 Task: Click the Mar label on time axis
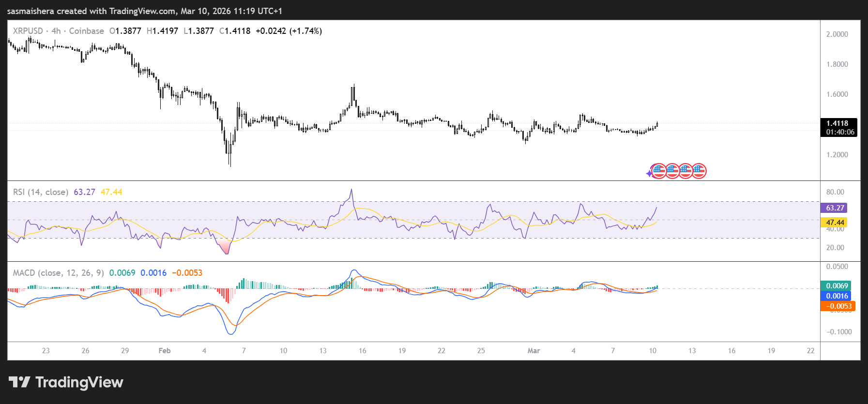click(x=533, y=351)
